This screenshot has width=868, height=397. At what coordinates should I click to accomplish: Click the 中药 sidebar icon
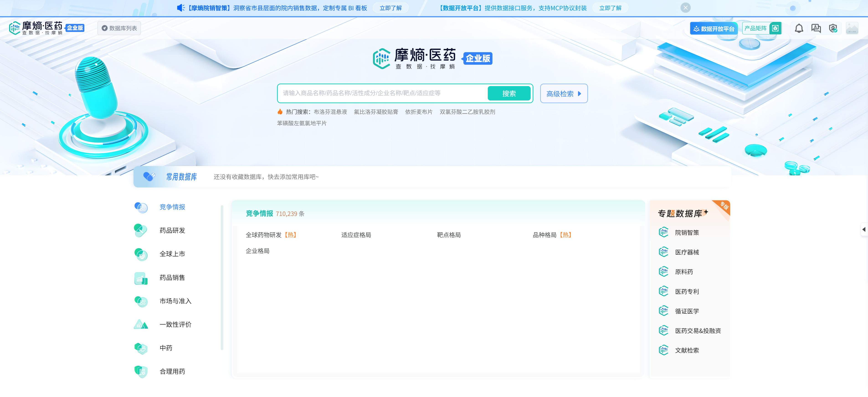pos(141,348)
